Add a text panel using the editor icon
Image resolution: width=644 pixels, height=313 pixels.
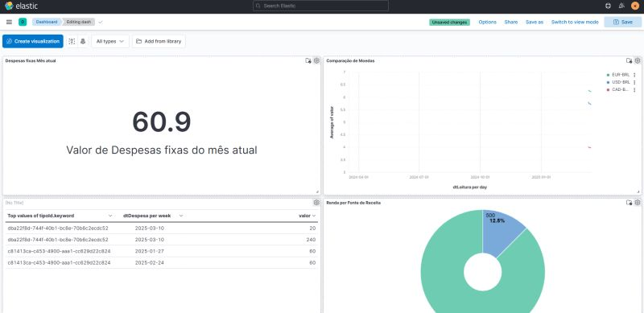(72, 41)
